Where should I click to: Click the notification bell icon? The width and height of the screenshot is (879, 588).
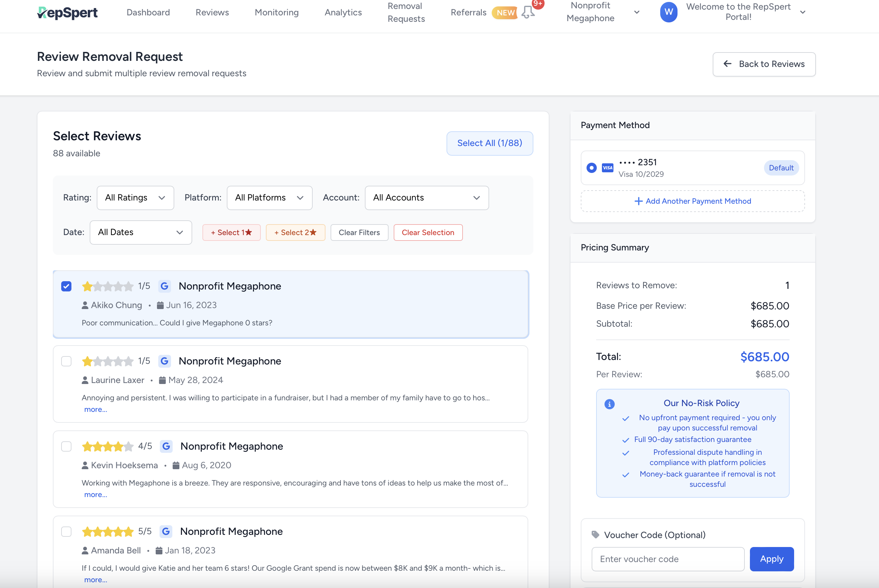pos(528,12)
